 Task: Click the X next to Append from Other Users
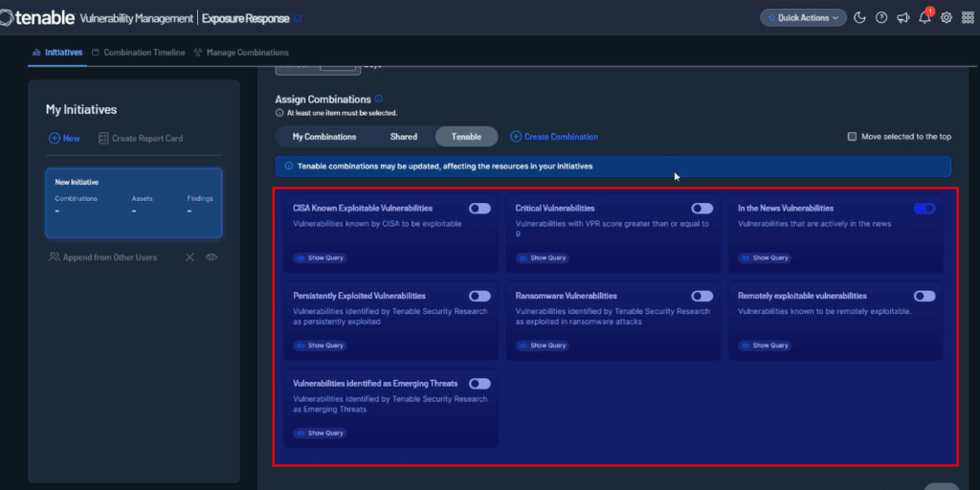tap(189, 257)
